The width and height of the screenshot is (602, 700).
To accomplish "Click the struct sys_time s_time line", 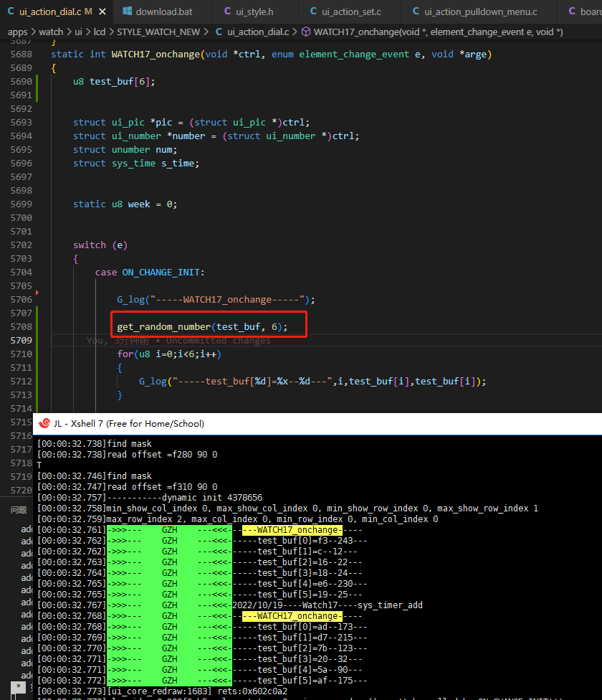I will point(136,164).
